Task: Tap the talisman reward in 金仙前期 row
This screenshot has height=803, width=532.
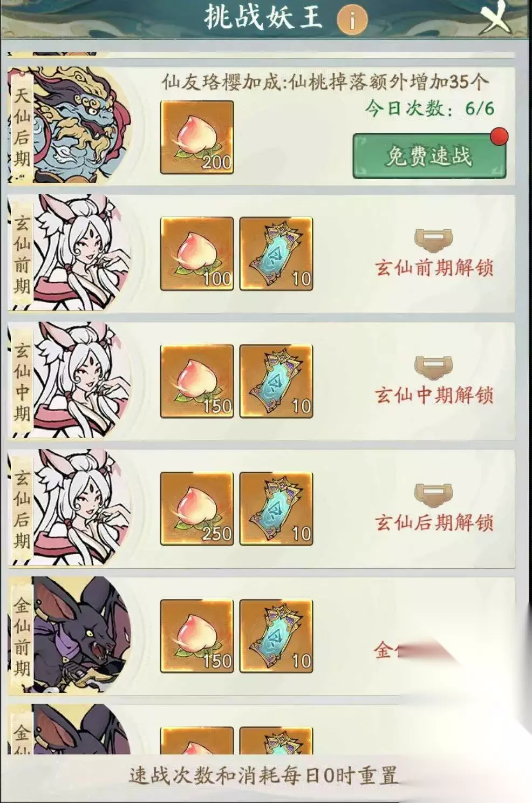Action: coord(276,636)
